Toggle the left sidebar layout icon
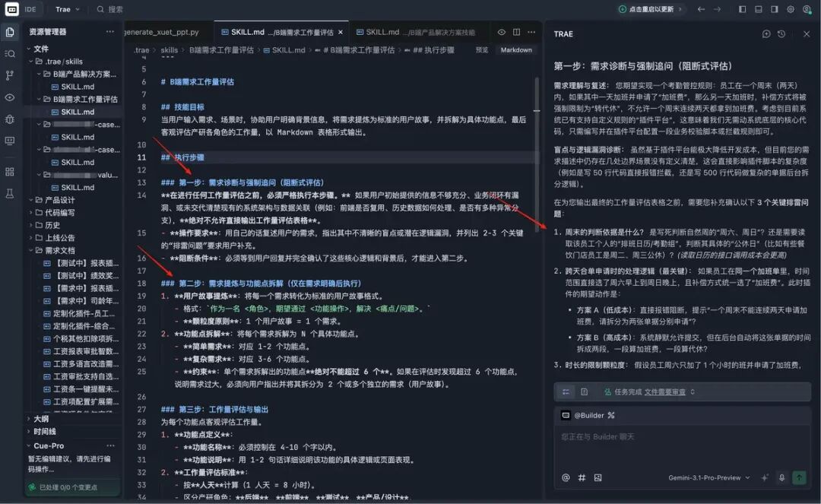This screenshot has height=504, width=821. [x=743, y=9]
